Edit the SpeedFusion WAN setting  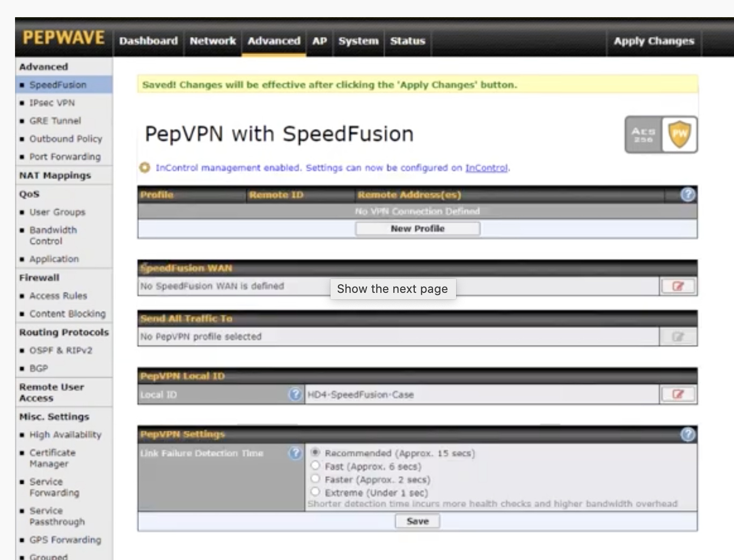678,286
